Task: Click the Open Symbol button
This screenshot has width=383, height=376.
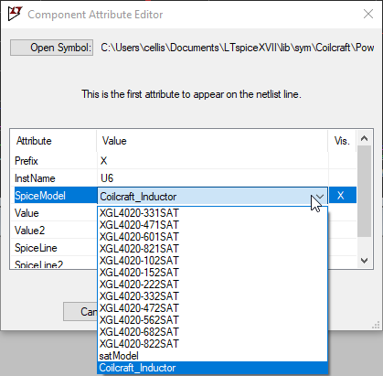Action: [x=52, y=48]
